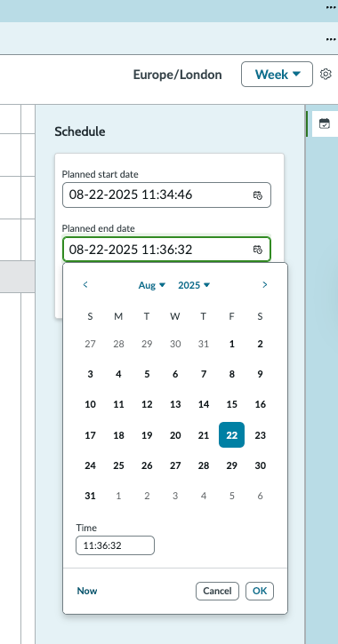Open top header more options ellipsis

tap(331, 8)
